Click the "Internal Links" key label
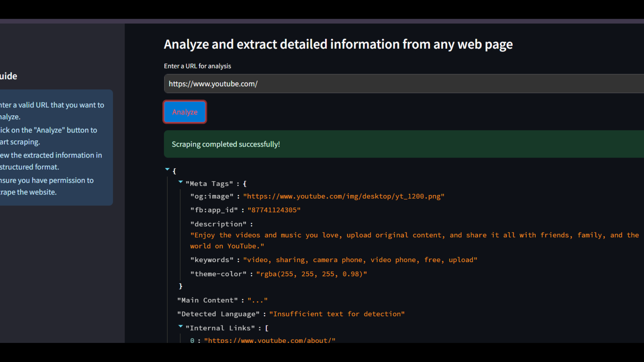The width and height of the screenshot is (644, 362). [x=220, y=328]
